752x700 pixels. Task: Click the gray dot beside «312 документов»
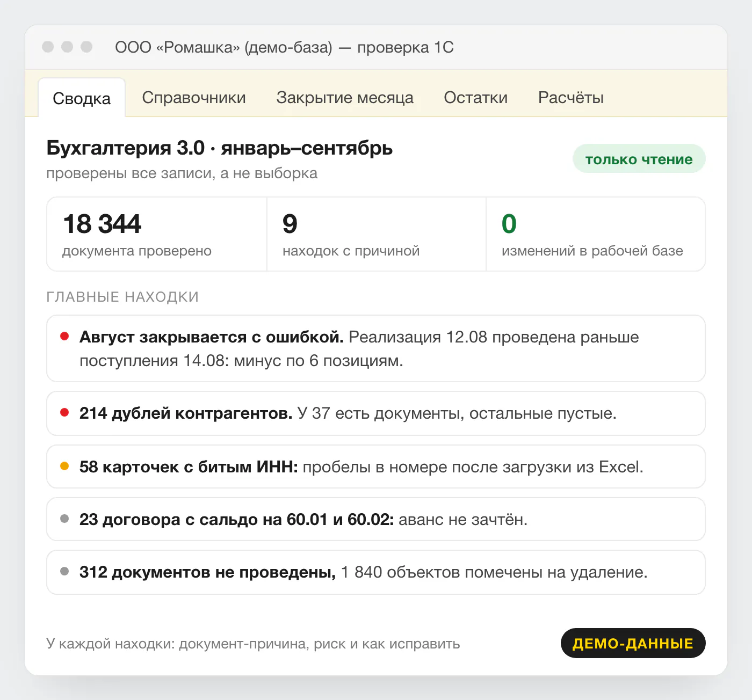(64, 572)
